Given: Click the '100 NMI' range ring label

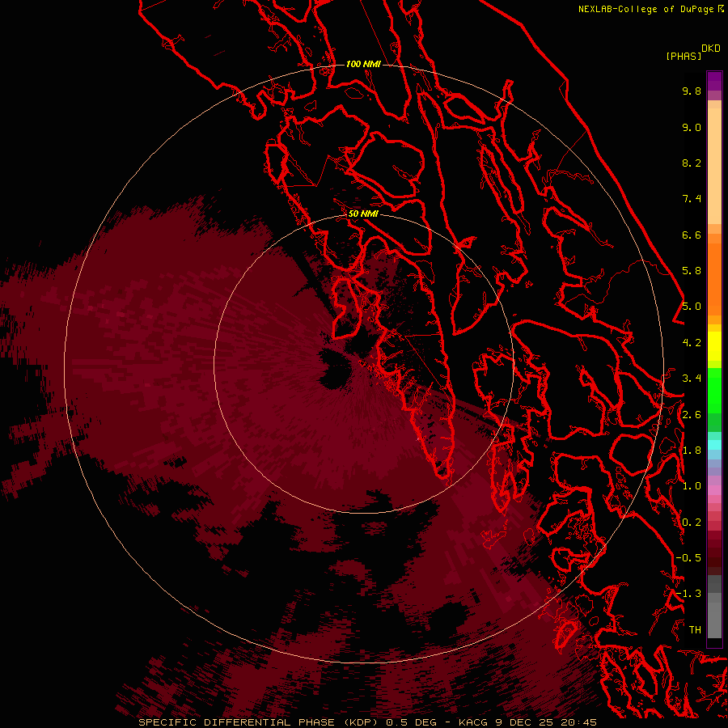Looking at the screenshot, I should tap(363, 64).
